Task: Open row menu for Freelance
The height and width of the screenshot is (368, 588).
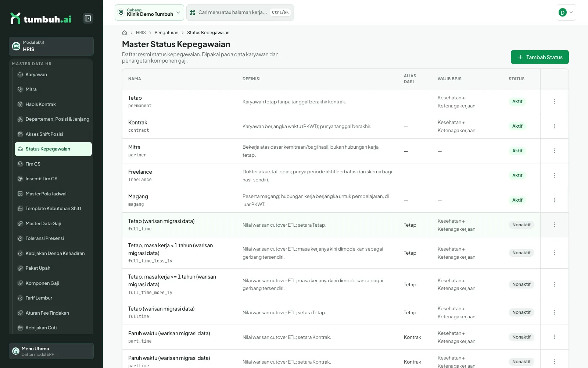Action: 555,176
